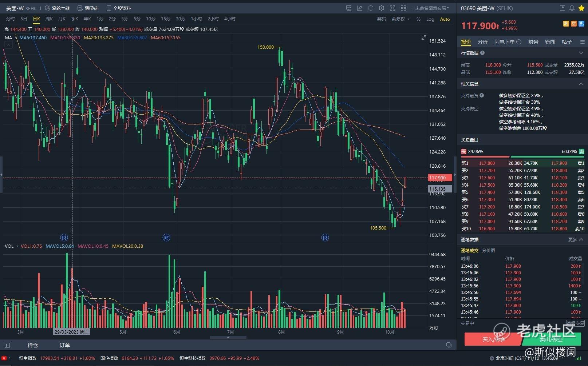The image size is (588, 366).
Task: Collapse the 相关信息 section chevron
Action: 581,84
